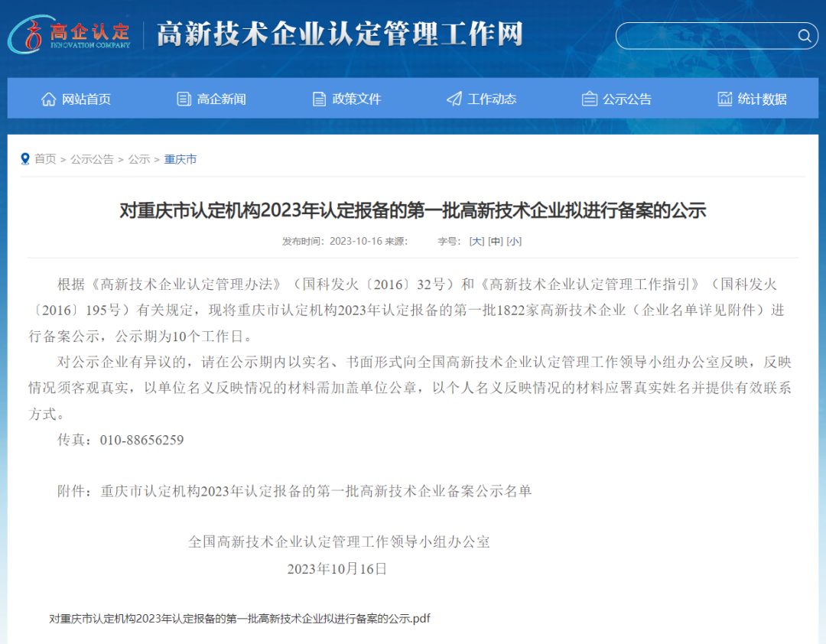Viewport: 826px width, 644px height.
Task: Open the 公示 breadcrumb link
Action: [139, 159]
